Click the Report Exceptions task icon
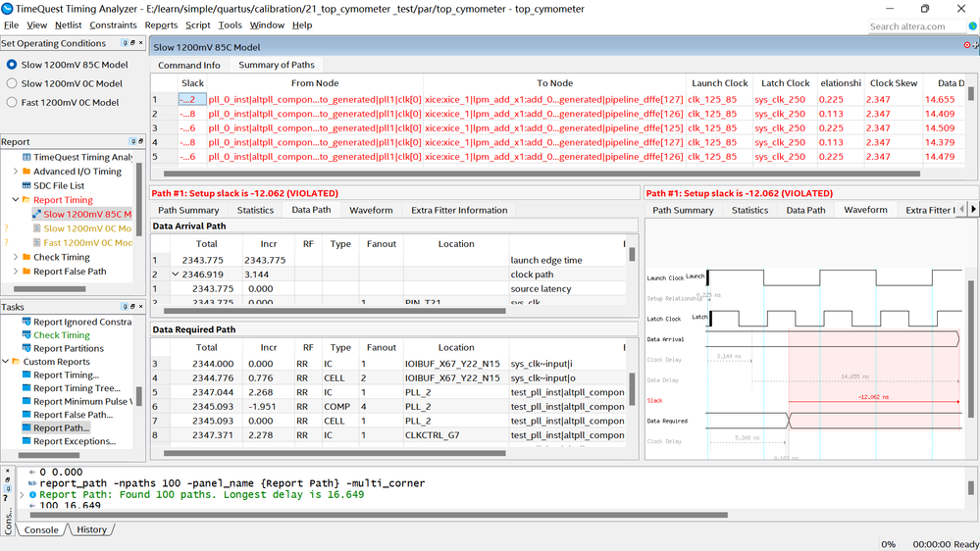The height and width of the screenshot is (551, 980). pyautogui.click(x=26, y=441)
